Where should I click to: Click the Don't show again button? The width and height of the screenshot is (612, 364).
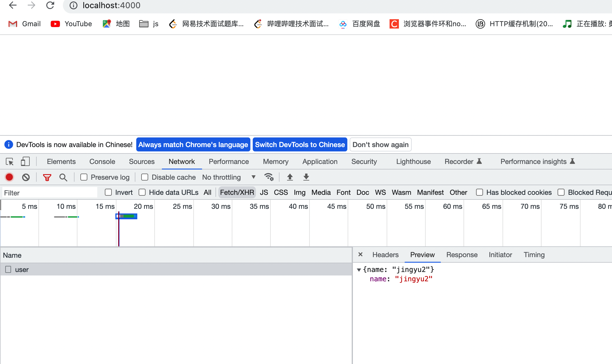[380, 145]
